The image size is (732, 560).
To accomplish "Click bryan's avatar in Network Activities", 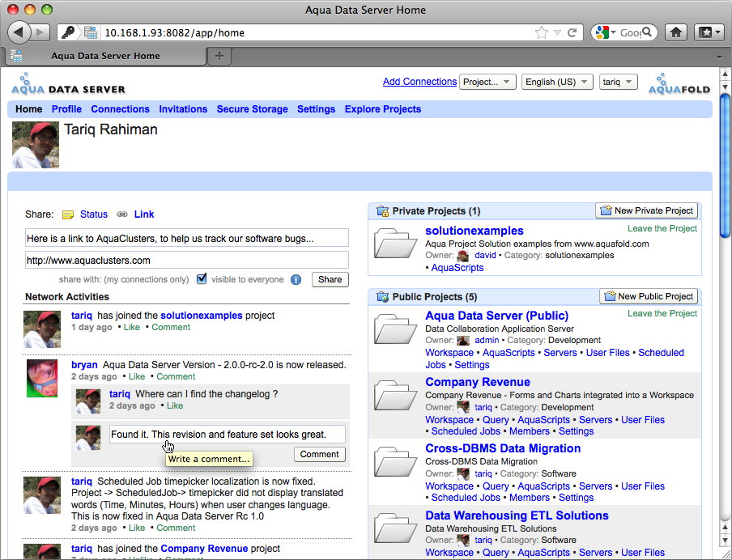I will pyautogui.click(x=42, y=379).
